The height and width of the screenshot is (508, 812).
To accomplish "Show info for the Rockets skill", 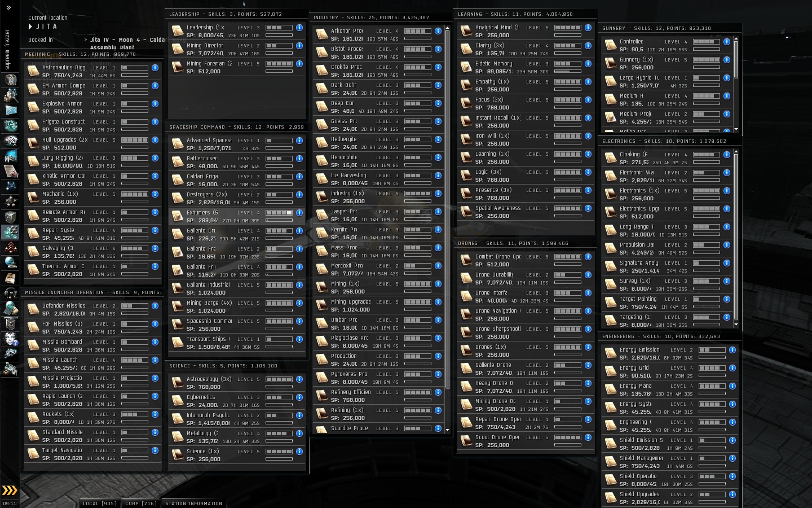I will (x=155, y=414).
